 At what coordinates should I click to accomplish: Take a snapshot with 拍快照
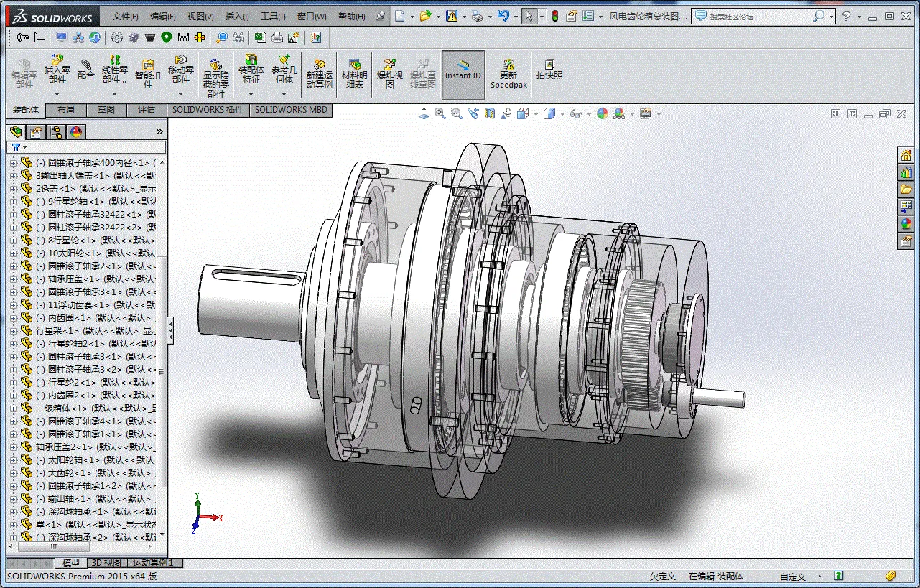pos(549,69)
